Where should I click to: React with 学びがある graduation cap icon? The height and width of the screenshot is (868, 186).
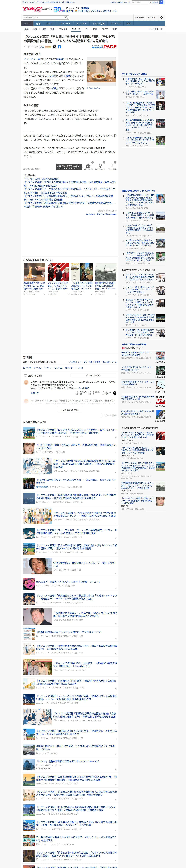pyautogui.click(x=88, y=166)
